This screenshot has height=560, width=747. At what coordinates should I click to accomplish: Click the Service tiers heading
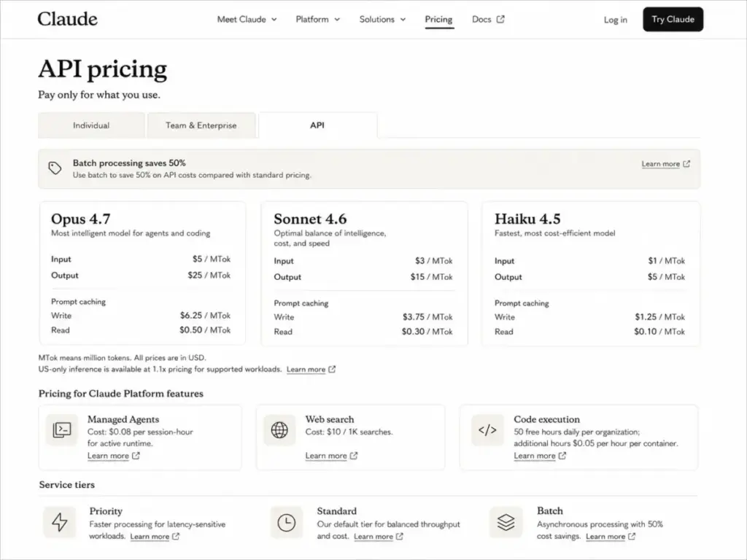point(66,485)
